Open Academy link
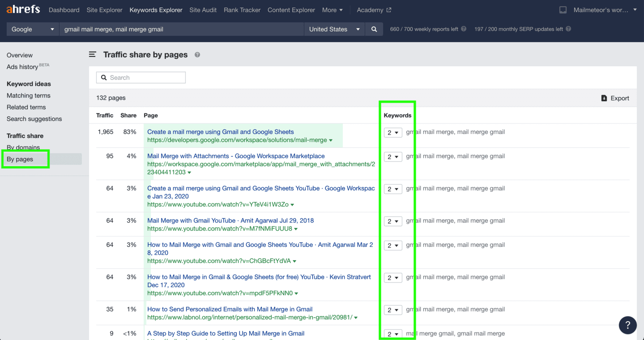 [x=374, y=10]
